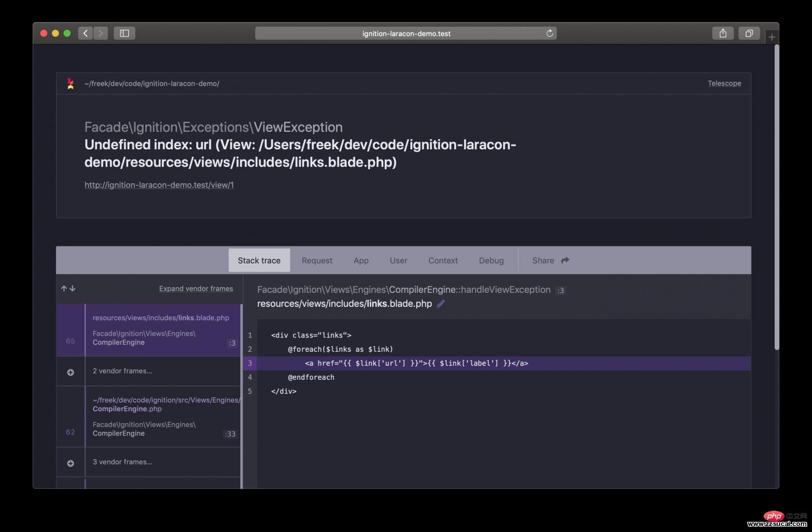The image size is (812, 532).
Task: Reload the page using the refresh icon
Action: (x=550, y=33)
